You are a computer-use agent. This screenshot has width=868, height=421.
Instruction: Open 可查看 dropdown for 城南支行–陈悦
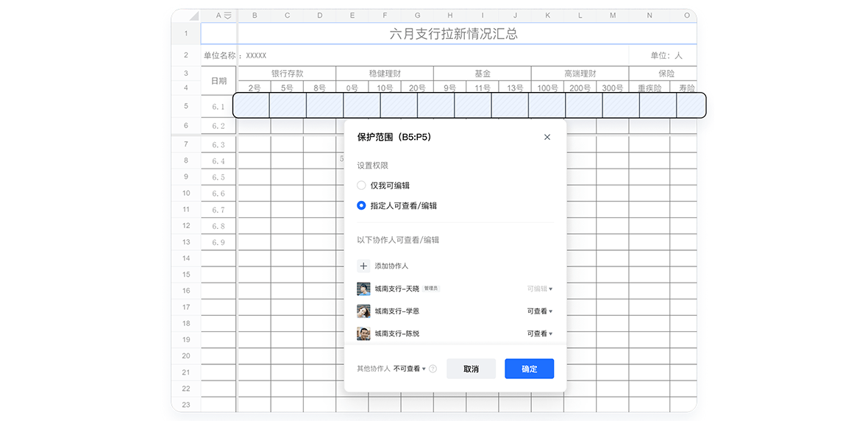coord(539,333)
